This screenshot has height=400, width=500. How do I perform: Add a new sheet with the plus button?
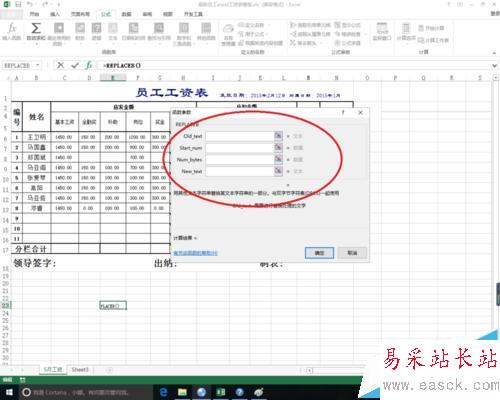click(109, 370)
